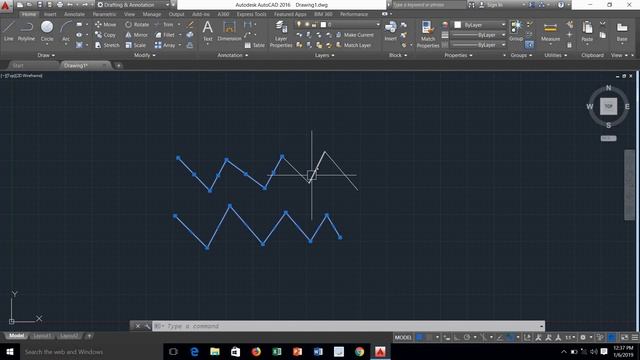Open the Drafting & Annotation workspace dropdown
640x360 pixels.
click(133, 5)
